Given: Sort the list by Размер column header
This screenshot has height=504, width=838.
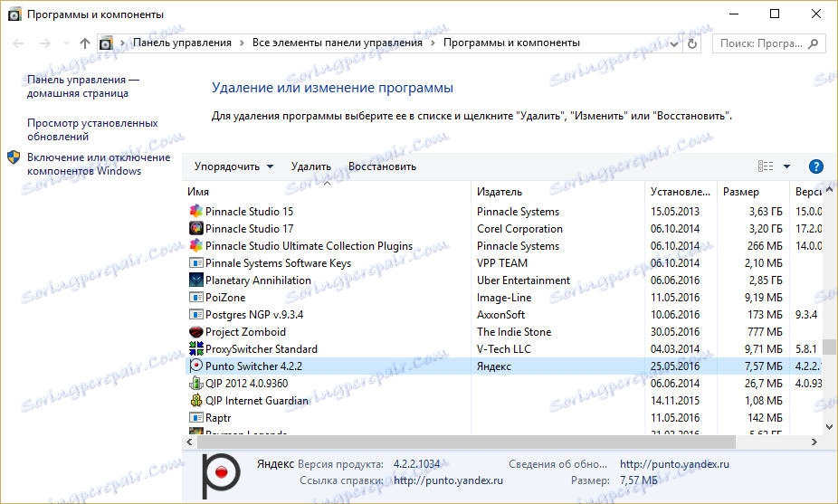Looking at the screenshot, I should (x=753, y=191).
